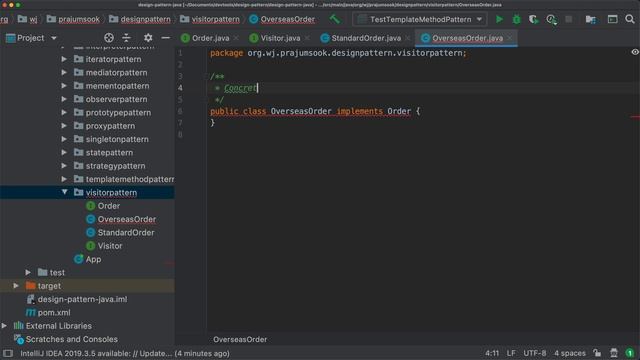Open Order interface in tree
The height and width of the screenshot is (360, 640).
click(x=109, y=206)
